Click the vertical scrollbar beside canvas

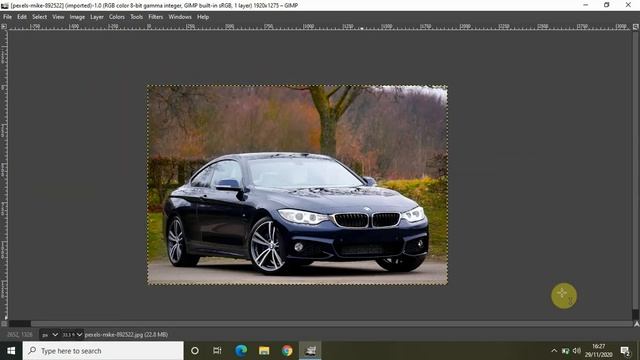coord(636,175)
